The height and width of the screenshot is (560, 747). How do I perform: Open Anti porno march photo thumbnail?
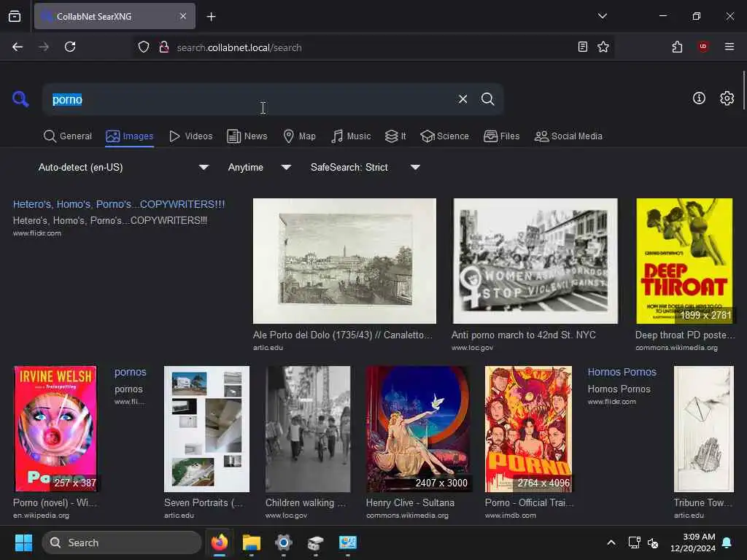535,261
